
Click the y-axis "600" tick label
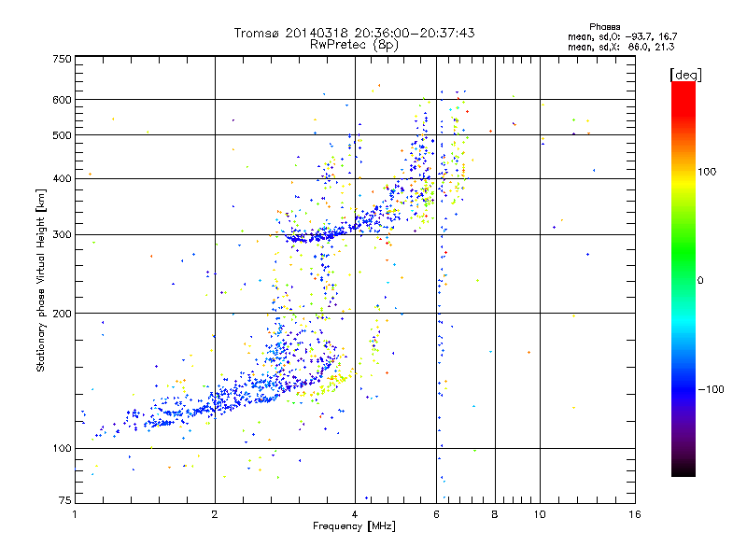(x=62, y=100)
